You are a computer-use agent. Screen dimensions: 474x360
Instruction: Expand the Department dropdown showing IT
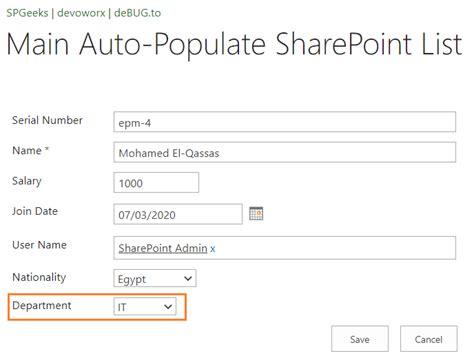[x=145, y=306]
